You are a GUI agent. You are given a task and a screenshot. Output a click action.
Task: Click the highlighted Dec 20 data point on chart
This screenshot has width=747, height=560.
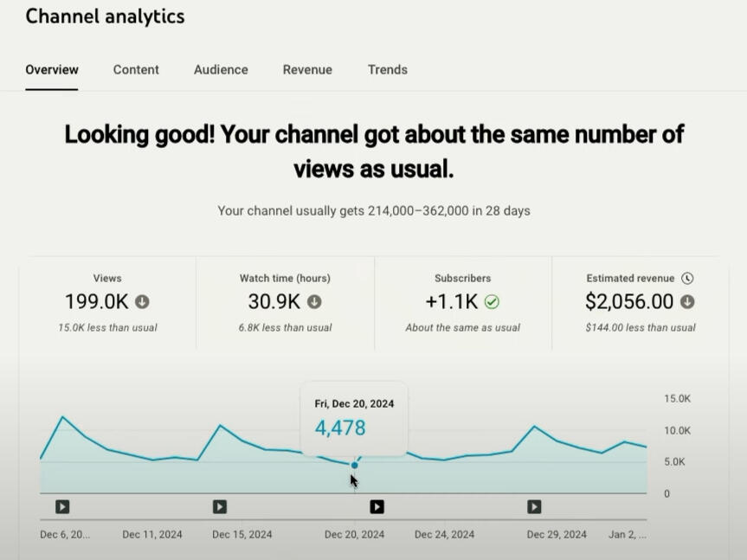point(354,466)
